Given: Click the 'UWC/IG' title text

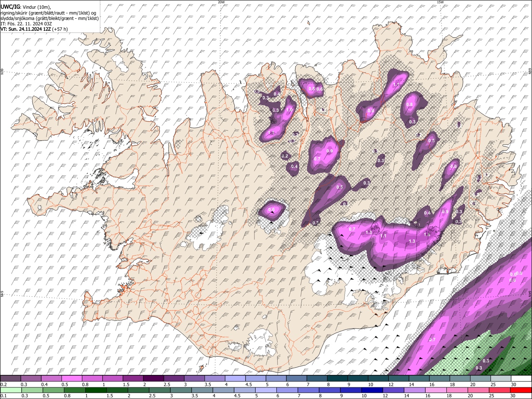Looking at the screenshot, I should pyautogui.click(x=10, y=7).
